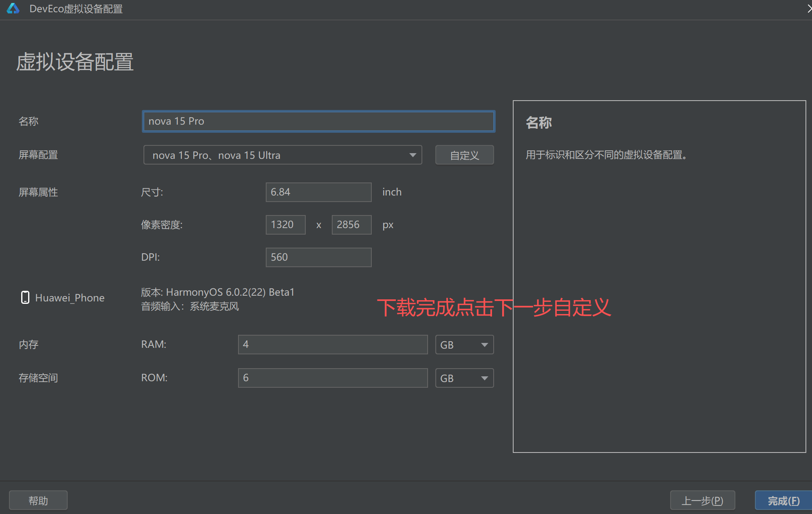Select the 尺寸 field showing 6.84
The image size is (812, 514).
[318, 192]
